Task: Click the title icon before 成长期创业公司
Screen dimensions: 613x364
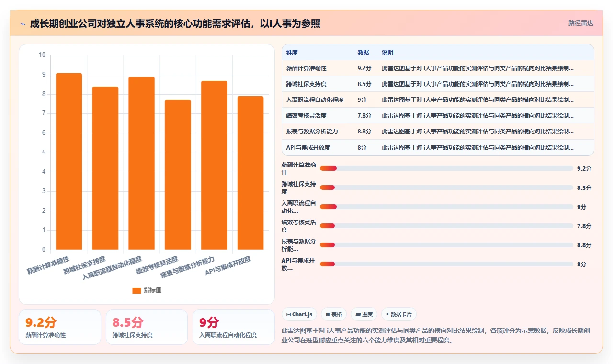Action: click(23, 23)
